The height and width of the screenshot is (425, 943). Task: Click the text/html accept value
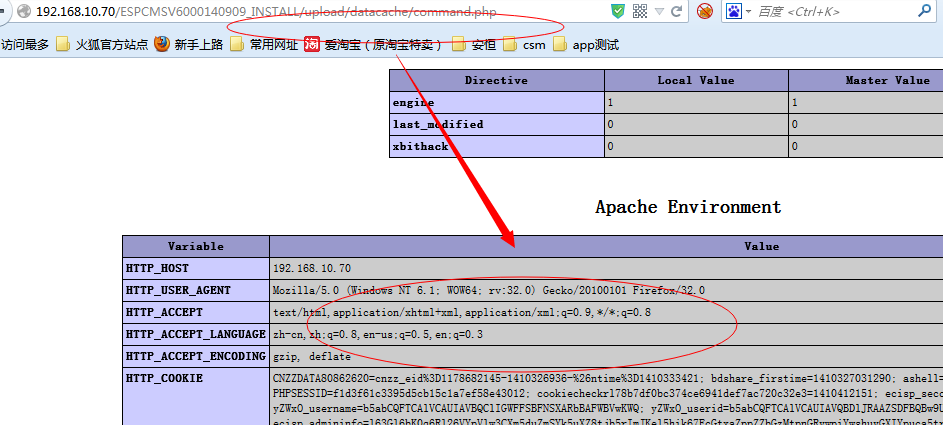462,313
